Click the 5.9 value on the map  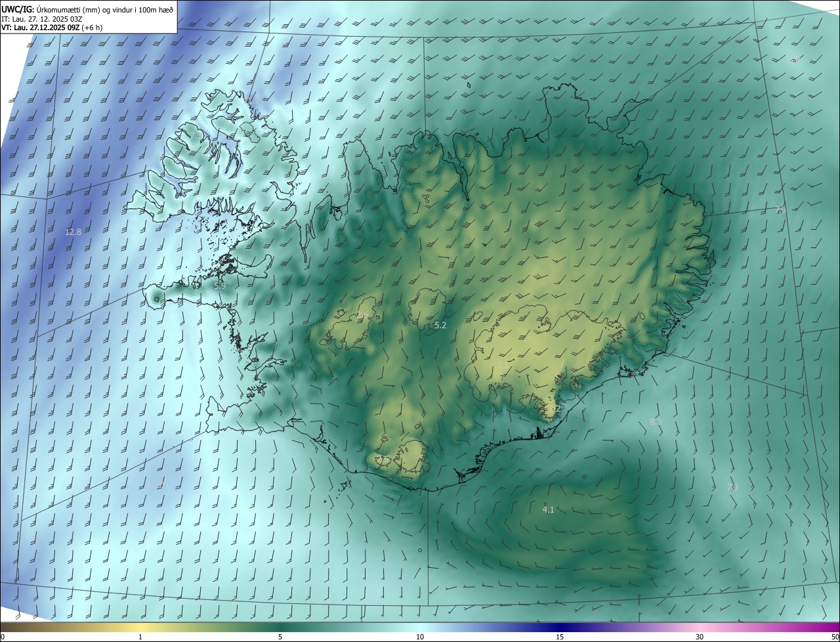pyautogui.click(x=220, y=286)
